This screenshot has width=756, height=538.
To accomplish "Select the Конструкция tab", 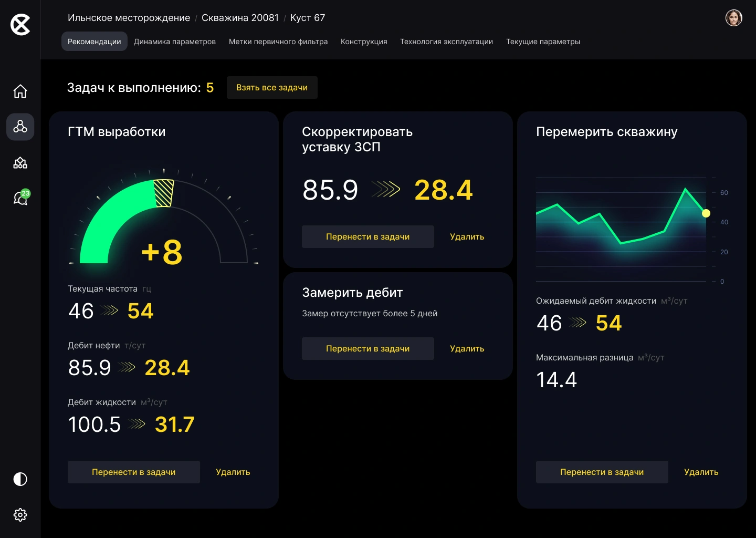I will (364, 42).
